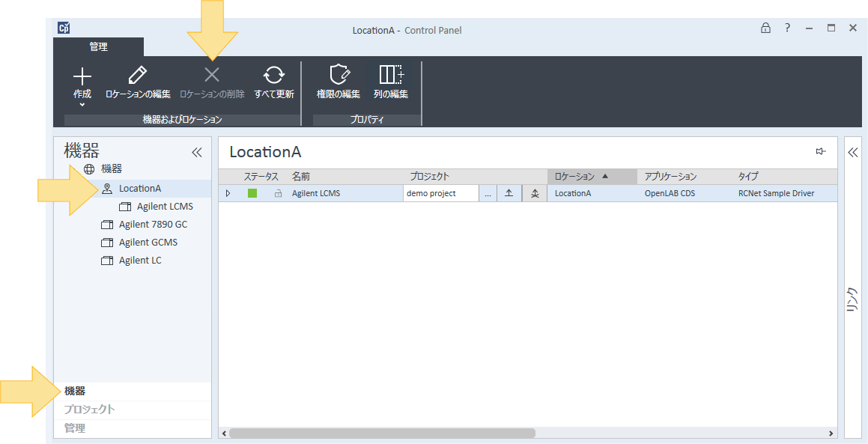Sort by 名前 column header
Viewport: 868px width, 444px height.
pos(301,177)
